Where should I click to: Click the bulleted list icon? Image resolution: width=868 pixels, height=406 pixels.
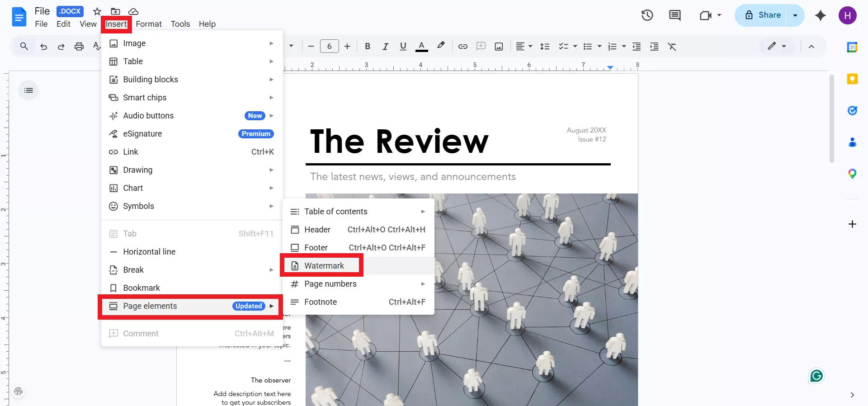coord(588,46)
